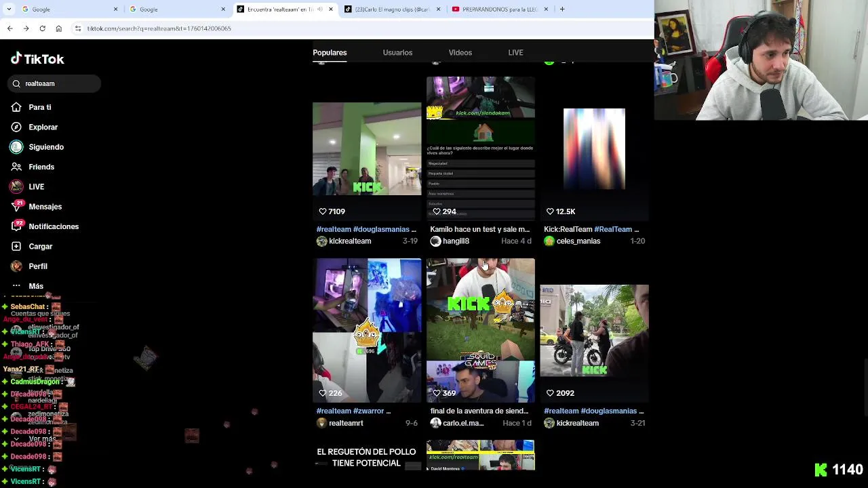The width and height of the screenshot is (868, 488).
Task: Open the realteamrt video with 226 likes
Action: pos(367,330)
